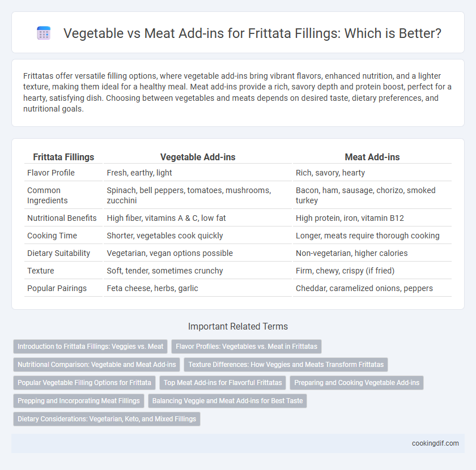Select the 'Cooking Time' table row label
The height and width of the screenshot is (470, 476).
click(x=52, y=236)
